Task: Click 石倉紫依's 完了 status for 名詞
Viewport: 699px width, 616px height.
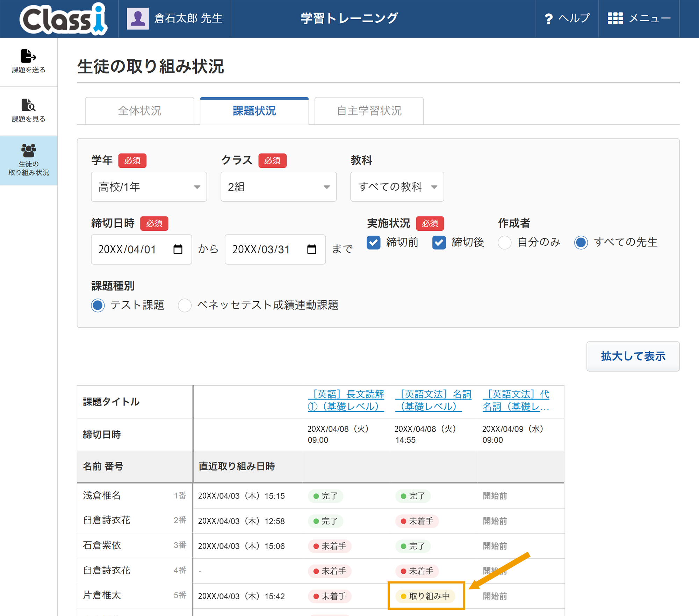Action: (x=413, y=546)
